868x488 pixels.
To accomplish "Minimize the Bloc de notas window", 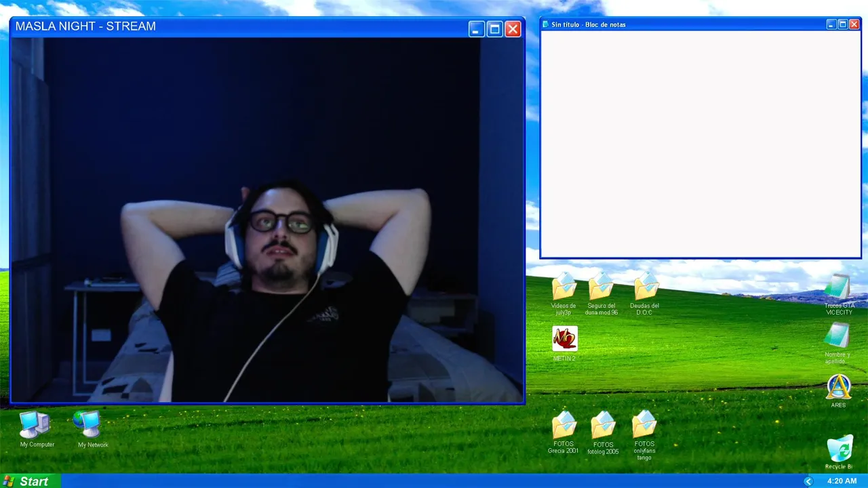I will coord(831,24).
